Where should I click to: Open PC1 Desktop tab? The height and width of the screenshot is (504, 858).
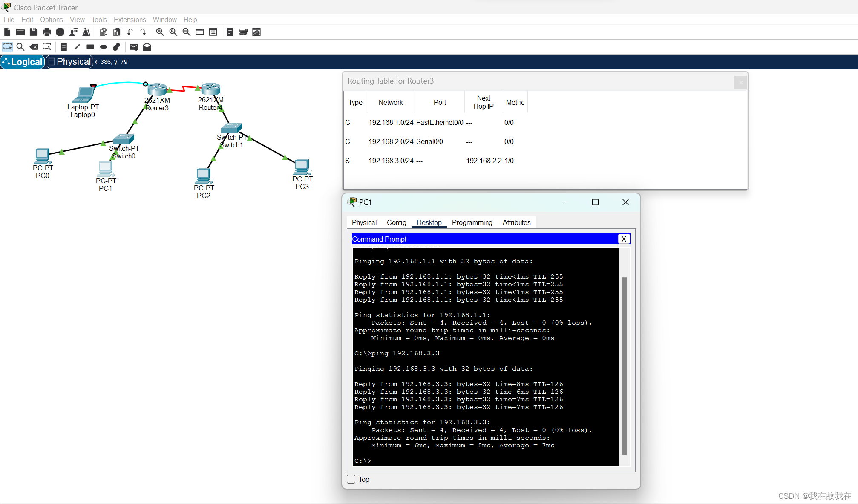click(429, 222)
